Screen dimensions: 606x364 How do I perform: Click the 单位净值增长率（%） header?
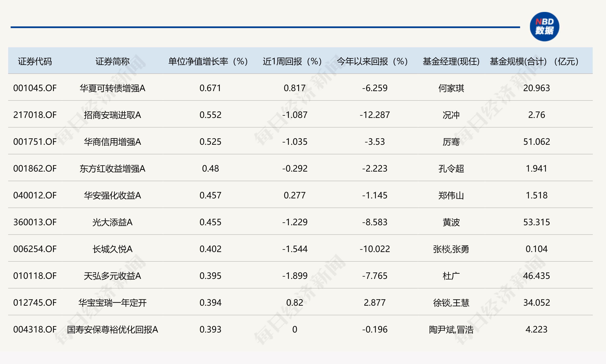tap(208, 61)
